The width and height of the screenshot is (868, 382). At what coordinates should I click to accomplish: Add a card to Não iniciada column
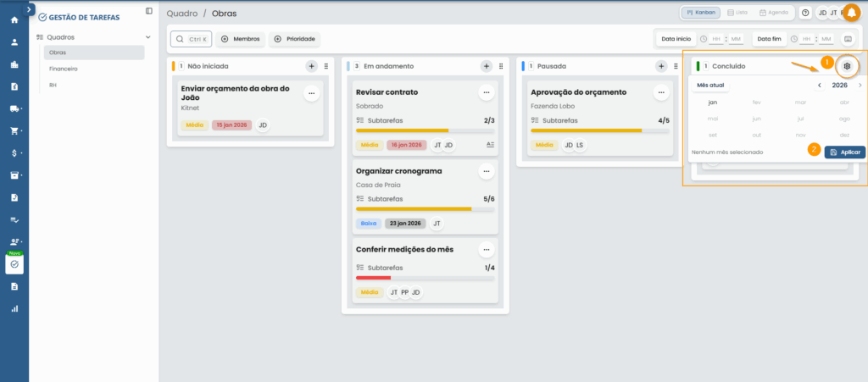pos(311,66)
